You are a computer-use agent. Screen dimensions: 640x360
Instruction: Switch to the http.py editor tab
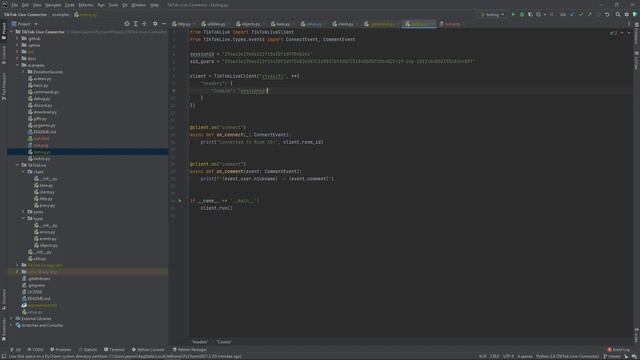click(182, 24)
